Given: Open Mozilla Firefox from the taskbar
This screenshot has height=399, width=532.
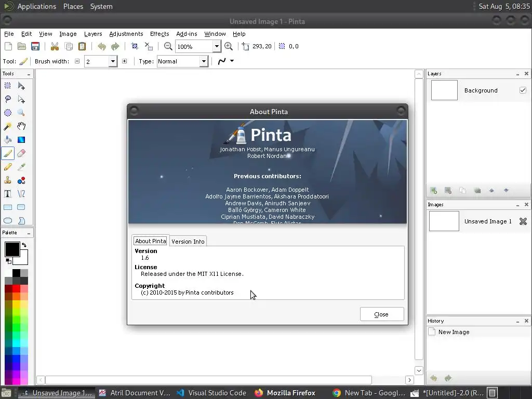Looking at the screenshot, I should tap(285, 393).
